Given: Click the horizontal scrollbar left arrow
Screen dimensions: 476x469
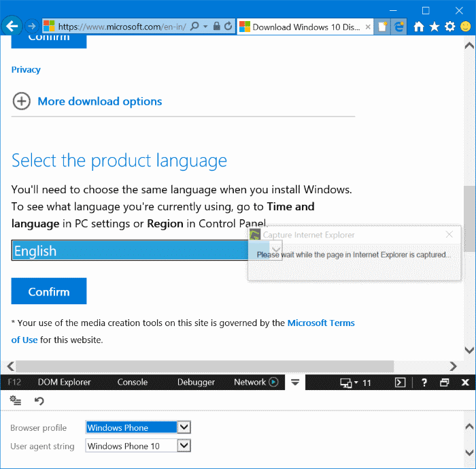Looking at the screenshot, I should pos(10,366).
